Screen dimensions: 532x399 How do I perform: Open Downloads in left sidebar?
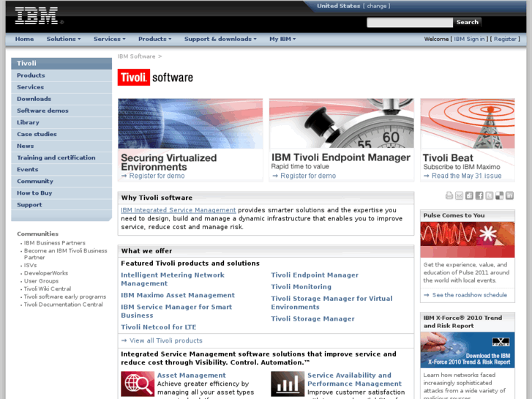coord(61,99)
